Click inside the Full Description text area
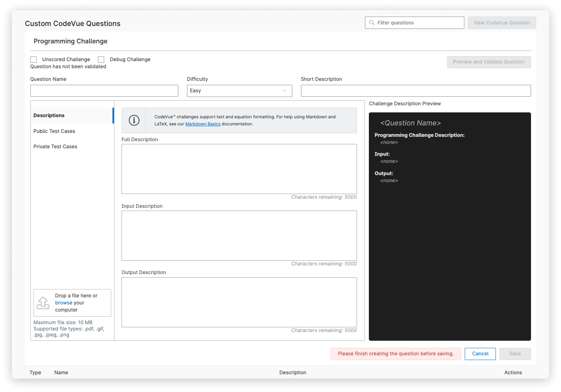The width and height of the screenshot is (561, 392). coord(239,169)
